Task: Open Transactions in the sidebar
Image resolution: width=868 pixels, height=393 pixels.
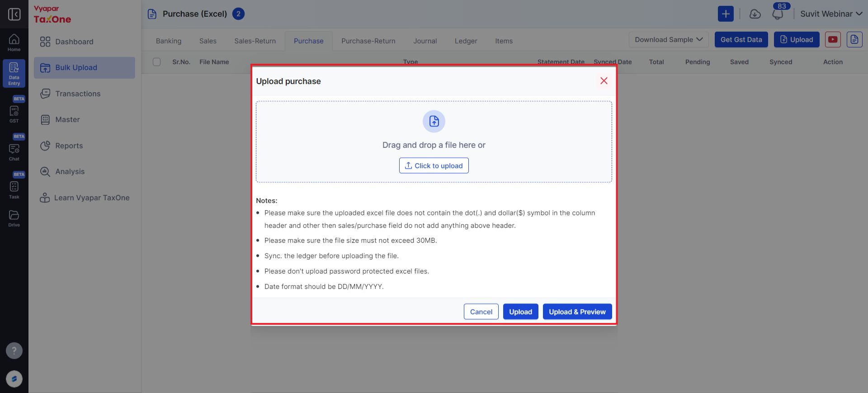Action: pos(85,94)
